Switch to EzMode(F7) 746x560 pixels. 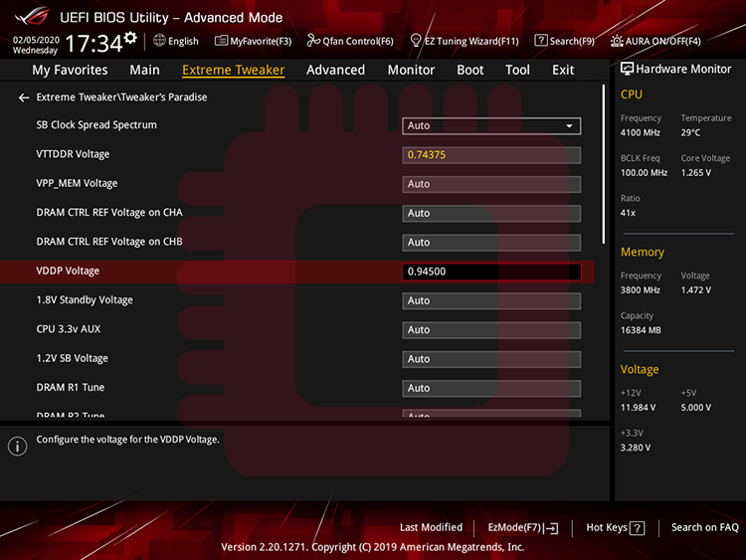522,527
